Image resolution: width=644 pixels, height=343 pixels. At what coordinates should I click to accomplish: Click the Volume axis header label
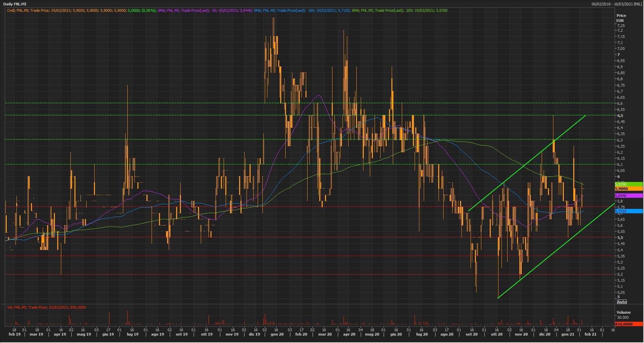pyautogui.click(x=623, y=312)
